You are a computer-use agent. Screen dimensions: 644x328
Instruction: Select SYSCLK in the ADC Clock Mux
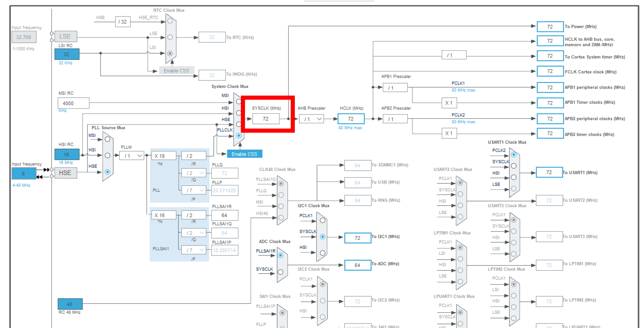click(x=280, y=271)
